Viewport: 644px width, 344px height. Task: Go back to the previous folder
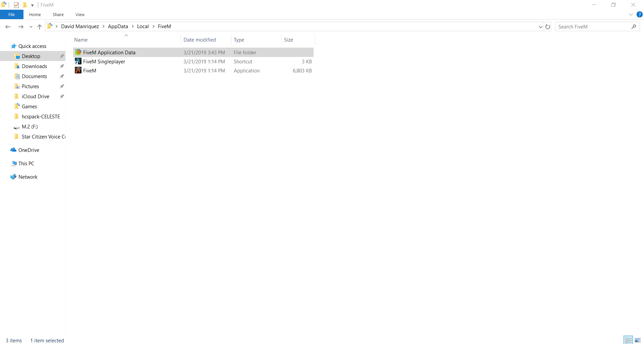[x=8, y=27]
